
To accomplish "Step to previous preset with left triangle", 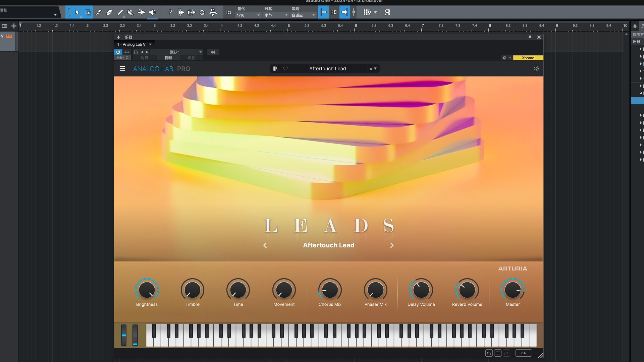I will click(142, 52).
